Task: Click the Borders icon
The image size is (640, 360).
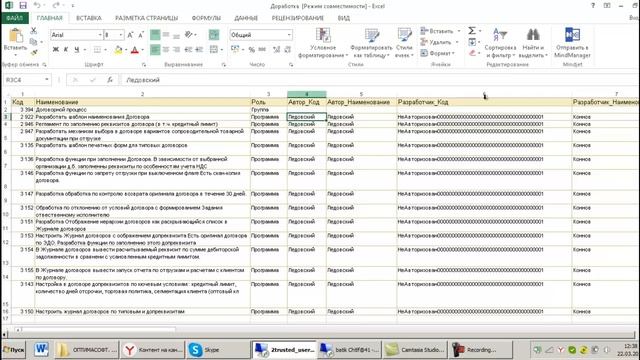Action: tap(97, 50)
